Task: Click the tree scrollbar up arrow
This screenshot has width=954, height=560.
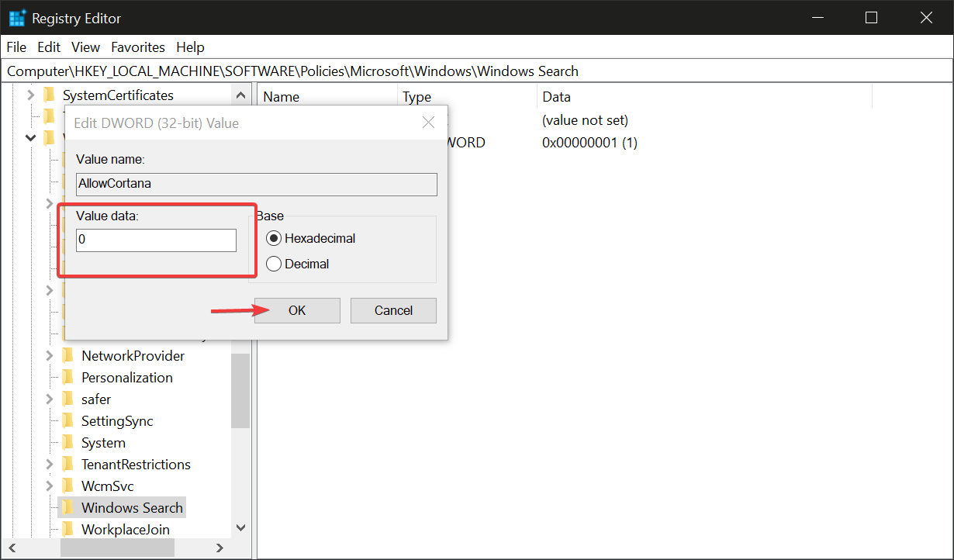Action: 240,95
